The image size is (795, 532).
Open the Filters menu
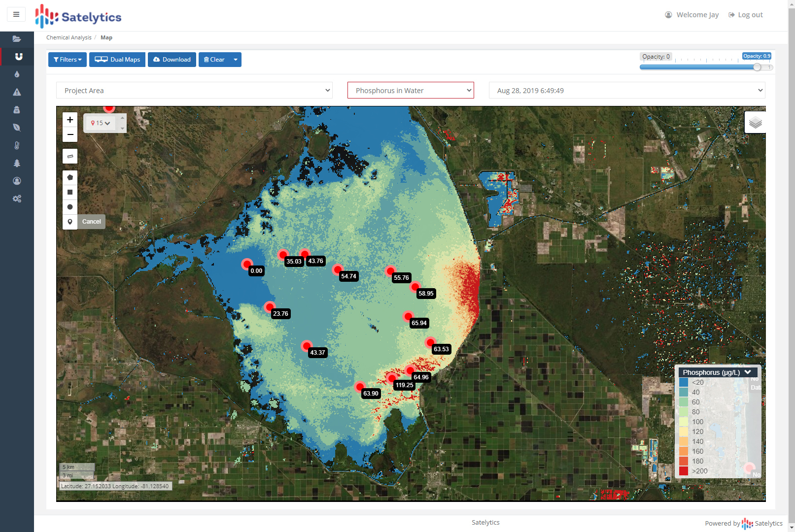68,60
